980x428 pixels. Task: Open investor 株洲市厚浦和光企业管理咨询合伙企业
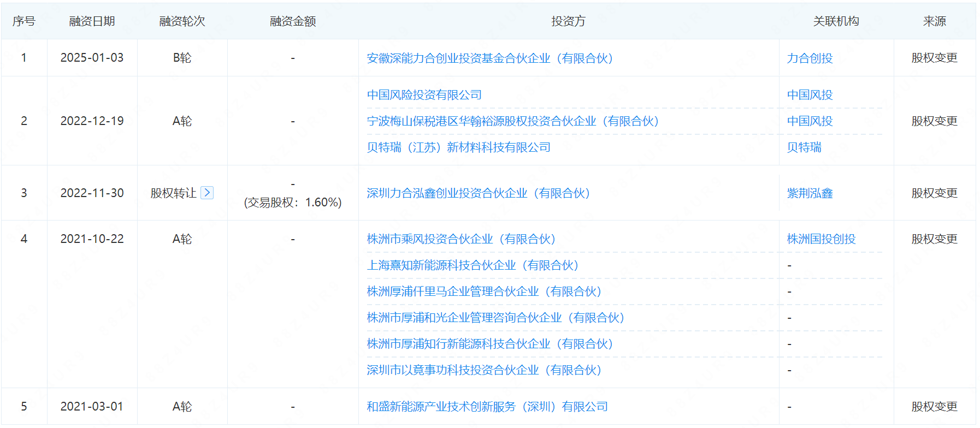click(496, 318)
